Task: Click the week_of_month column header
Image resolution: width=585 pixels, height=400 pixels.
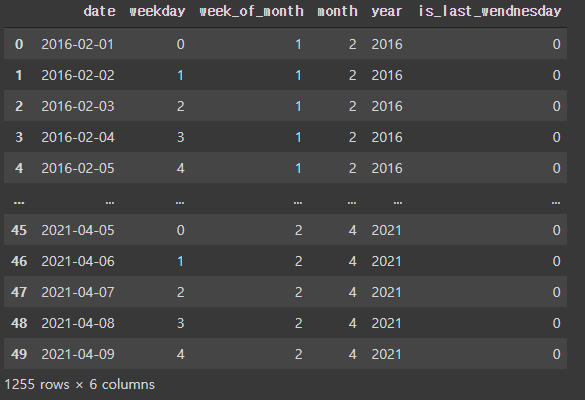Action: 251,11
